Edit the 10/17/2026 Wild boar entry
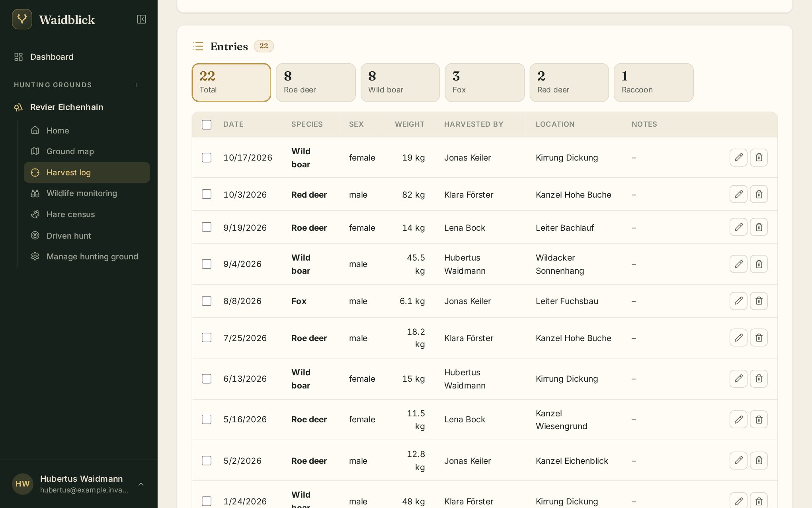 (x=738, y=157)
